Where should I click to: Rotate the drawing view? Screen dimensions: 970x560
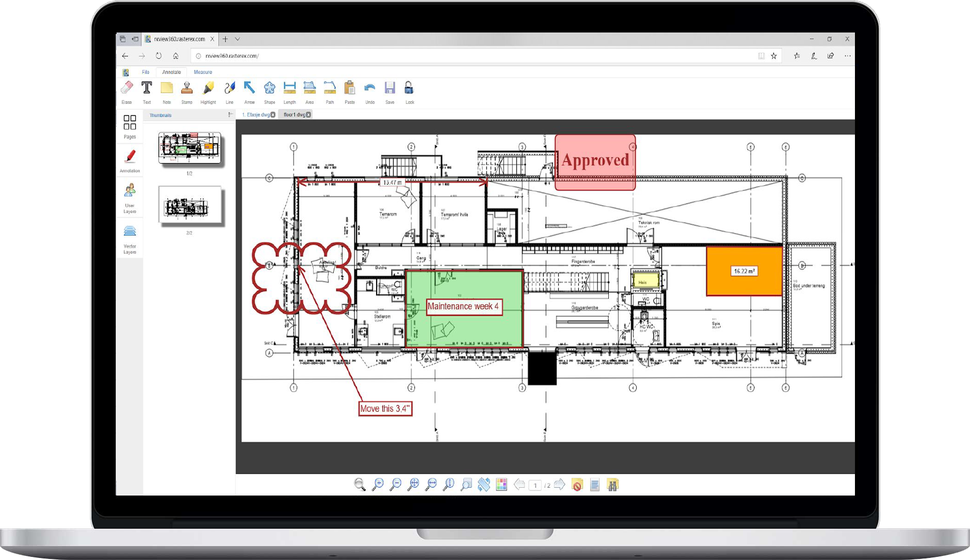tap(484, 484)
